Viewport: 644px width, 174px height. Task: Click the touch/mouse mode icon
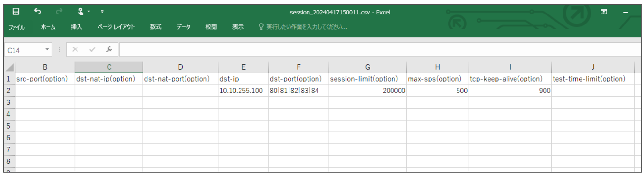click(80, 12)
